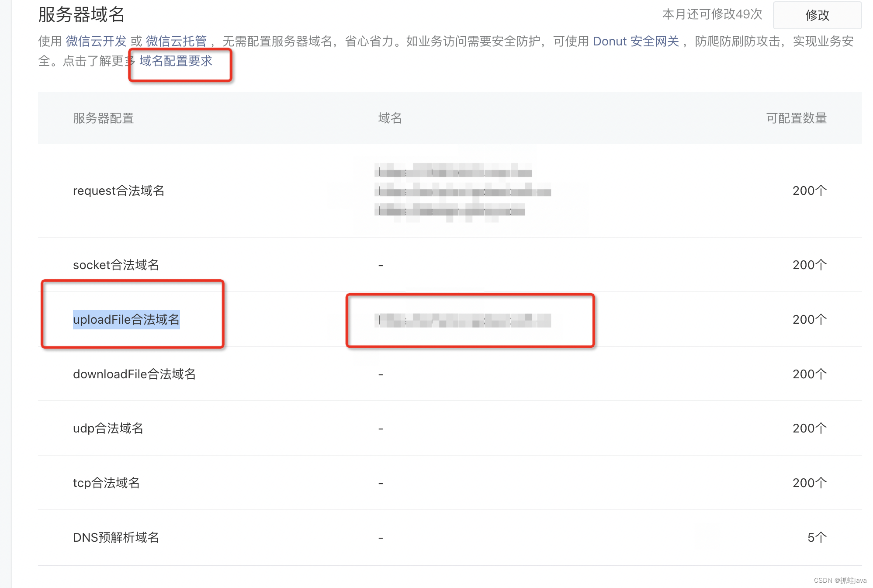Click the 可配置数量 column header
Screen dimensions: 873x588
pos(796,118)
